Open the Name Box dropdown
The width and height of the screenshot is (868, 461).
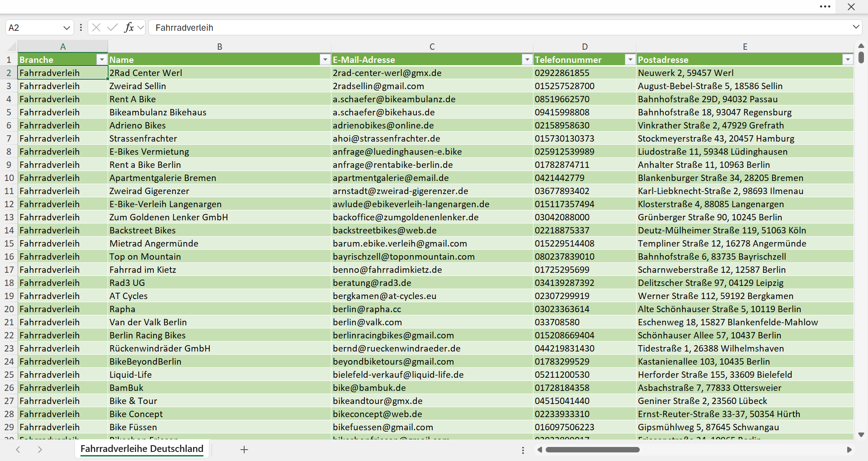pyautogui.click(x=66, y=28)
